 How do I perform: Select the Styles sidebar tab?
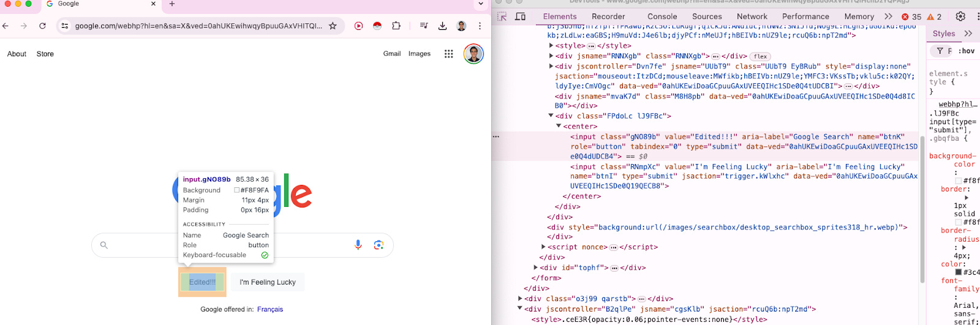click(x=944, y=34)
